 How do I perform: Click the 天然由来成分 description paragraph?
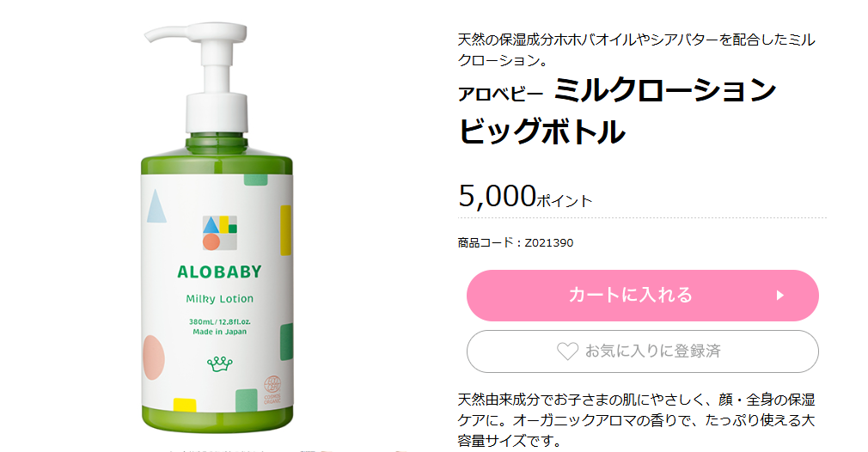[x=636, y=420]
